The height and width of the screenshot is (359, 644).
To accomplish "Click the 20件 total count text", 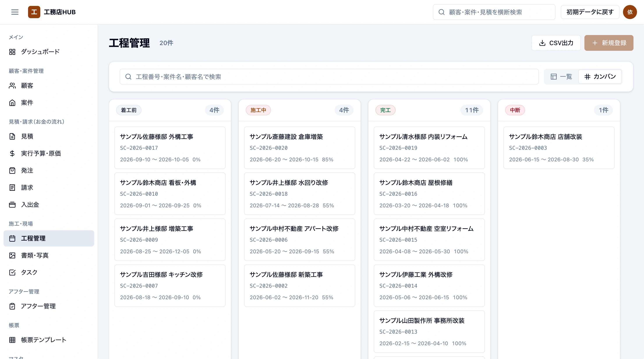I will tap(166, 43).
